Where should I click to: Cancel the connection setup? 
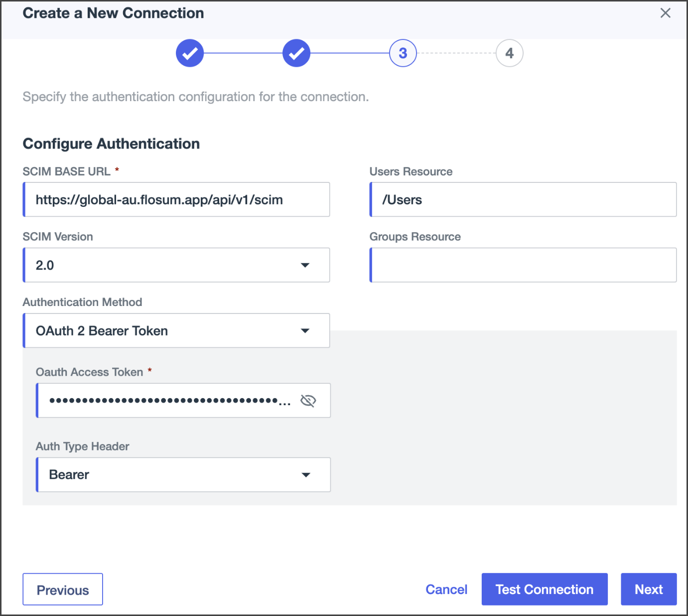pyautogui.click(x=446, y=590)
